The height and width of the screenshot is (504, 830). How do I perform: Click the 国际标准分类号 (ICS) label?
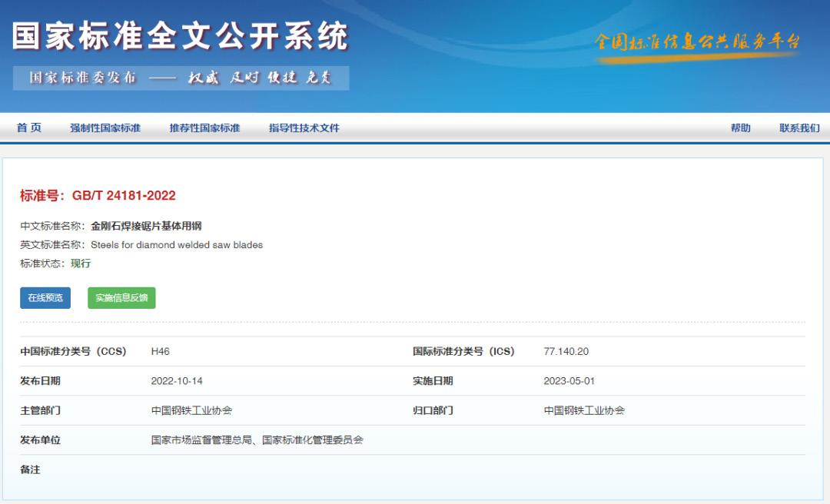(463, 352)
